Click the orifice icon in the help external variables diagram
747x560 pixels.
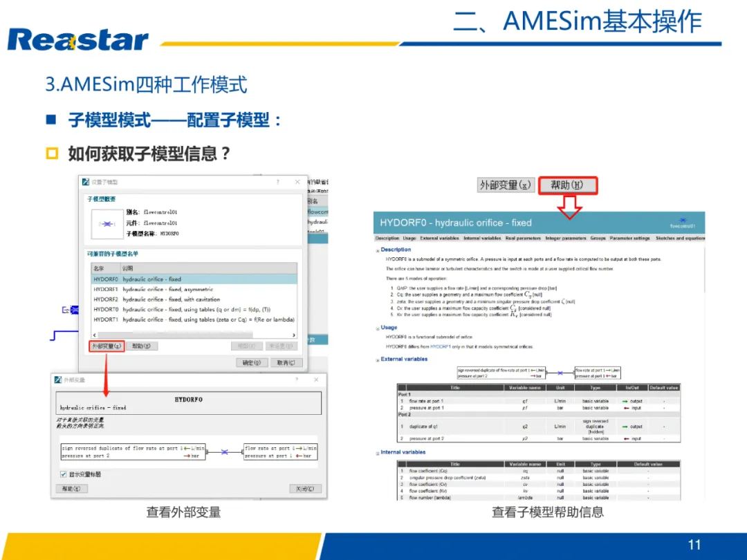pyautogui.click(x=560, y=373)
